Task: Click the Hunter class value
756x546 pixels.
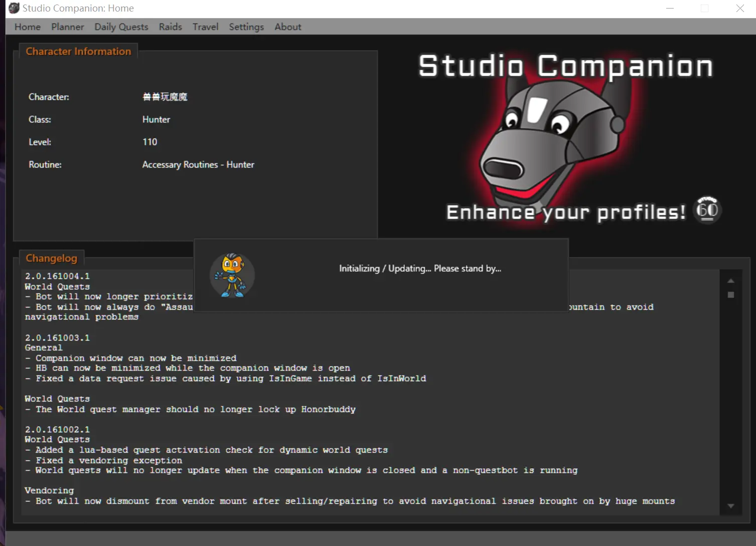Action: point(156,119)
